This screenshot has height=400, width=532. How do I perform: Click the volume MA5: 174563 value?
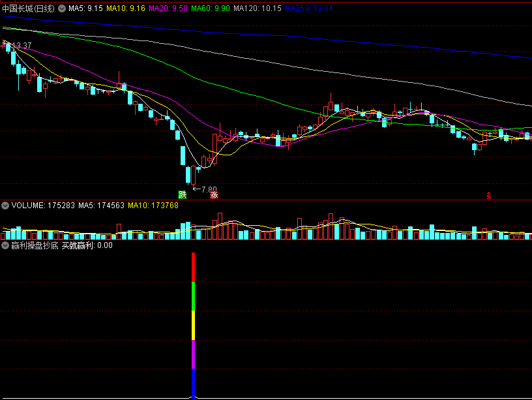coord(102,206)
